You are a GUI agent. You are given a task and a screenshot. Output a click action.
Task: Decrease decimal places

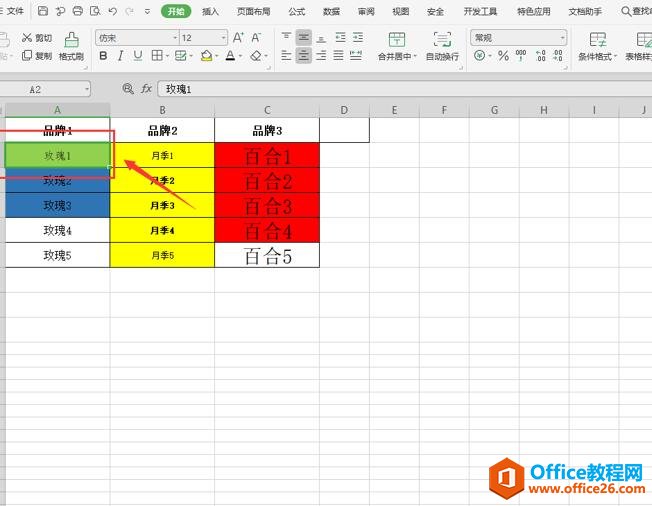coord(558,55)
